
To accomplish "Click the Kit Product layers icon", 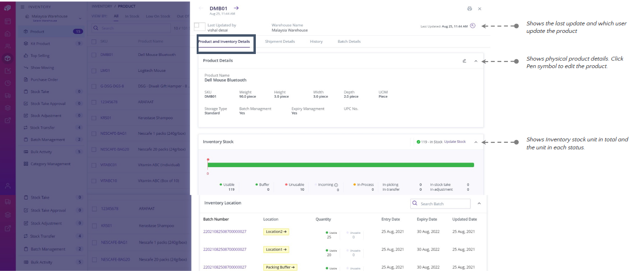I will [26, 44].
